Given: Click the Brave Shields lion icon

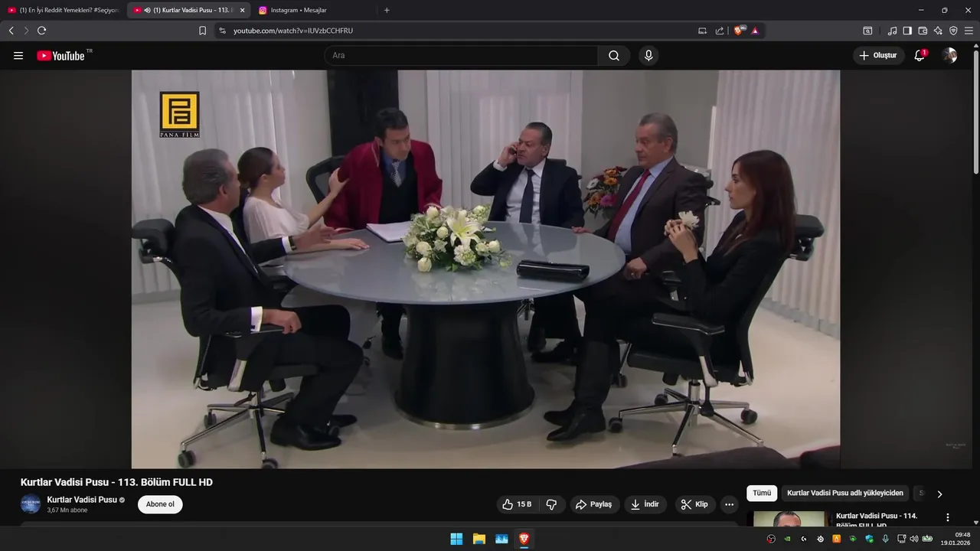Looking at the screenshot, I should click(x=740, y=31).
